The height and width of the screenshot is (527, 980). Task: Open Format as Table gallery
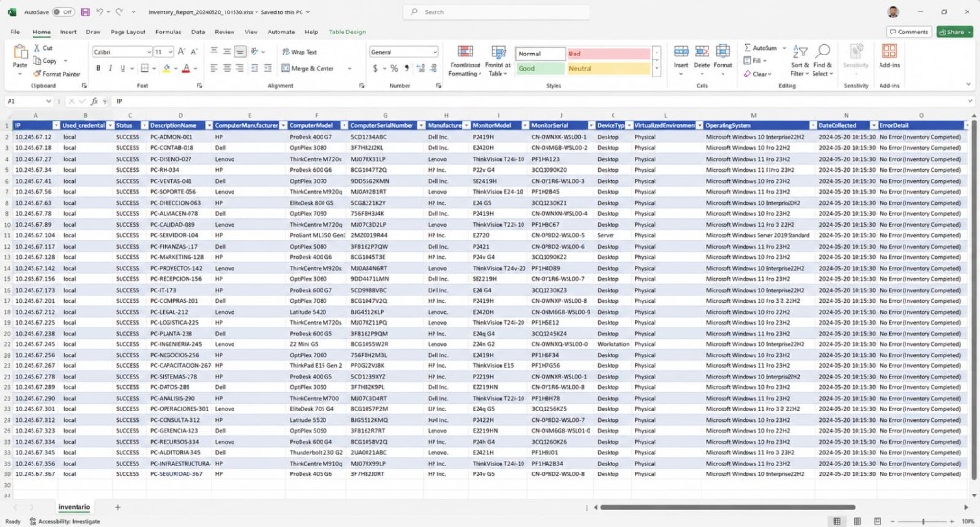click(x=498, y=60)
